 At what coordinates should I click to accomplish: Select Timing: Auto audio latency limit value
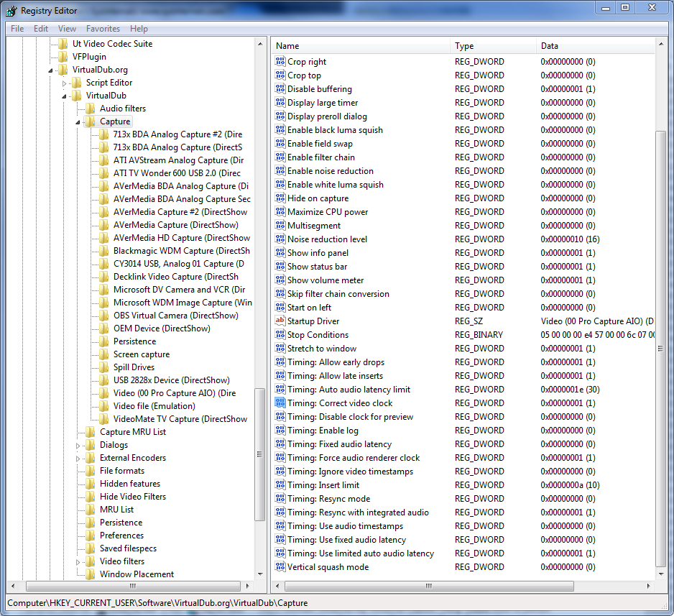(348, 389)
